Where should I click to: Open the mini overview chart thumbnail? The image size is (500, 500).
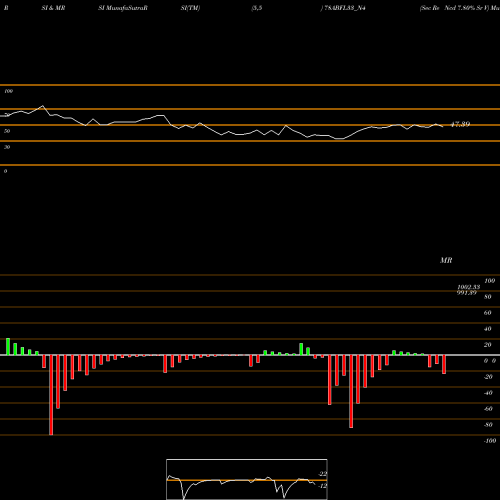[x=247, y=479]
